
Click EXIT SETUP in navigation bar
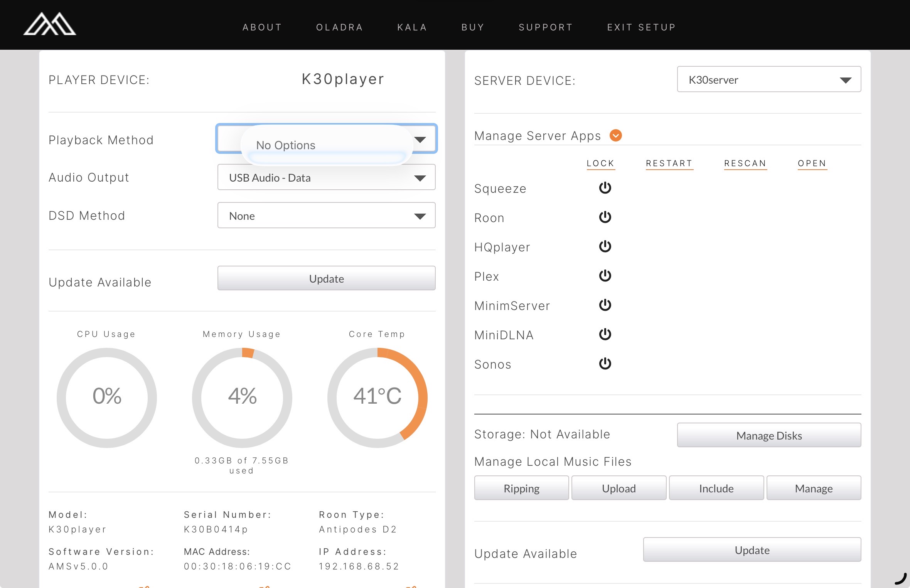(641, 27)
